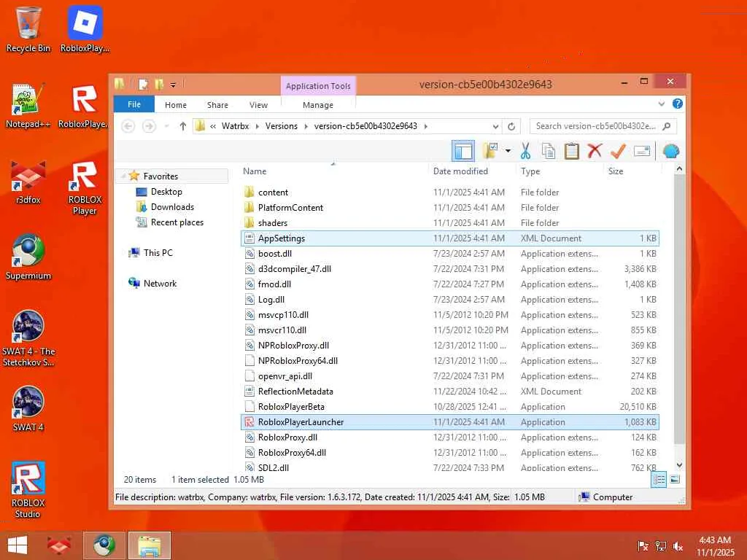Viewport: 747px width, 560px height.
Task: Click the network tray icon
Action: (x=661, y=546)
